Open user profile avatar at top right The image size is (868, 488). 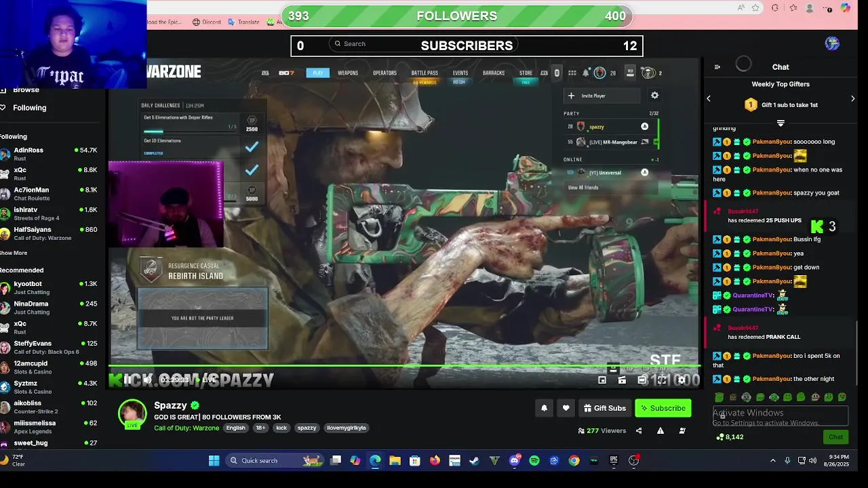[833, 43]
